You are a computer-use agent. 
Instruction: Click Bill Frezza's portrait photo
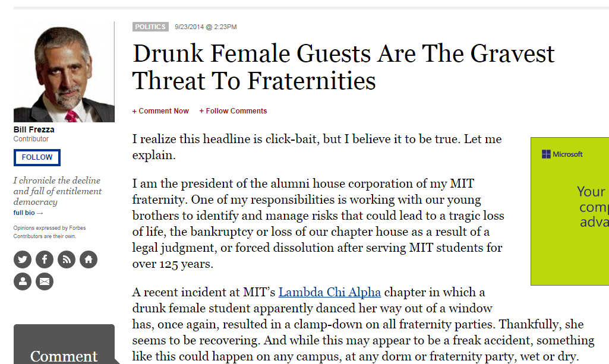pos(64,72)
